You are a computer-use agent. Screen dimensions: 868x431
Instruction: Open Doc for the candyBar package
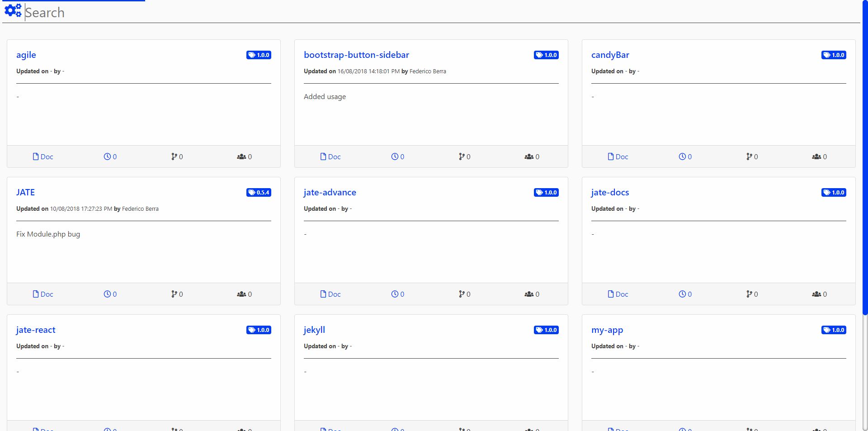pos(618,156)
